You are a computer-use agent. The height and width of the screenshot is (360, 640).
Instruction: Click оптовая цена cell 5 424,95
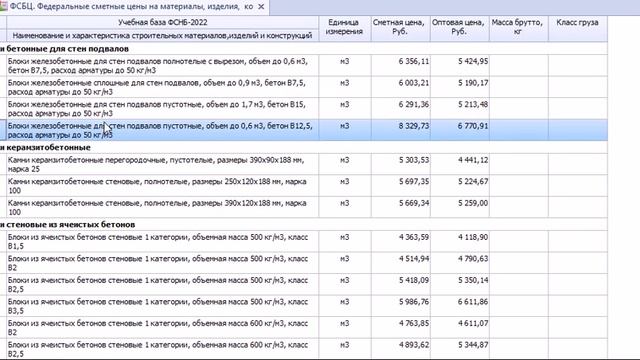click(x=460, y=66)
